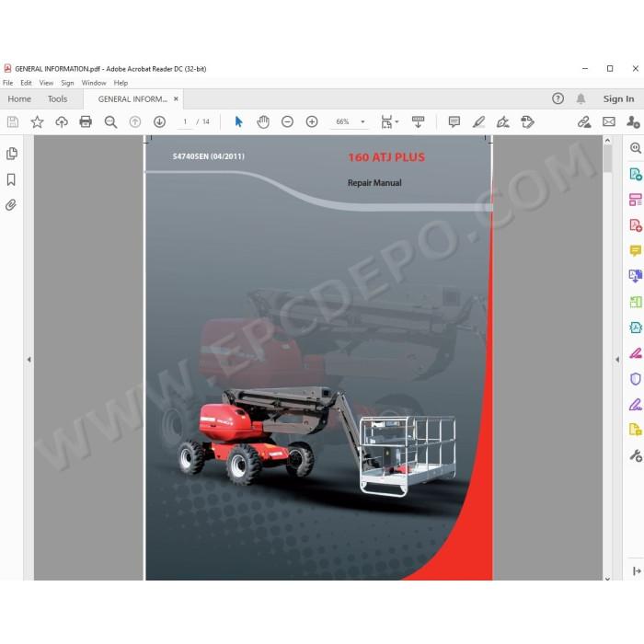The height and width of the screenshot is (644, 644).
Task: Share a link icon in toolbar
Action: click(584, 122)
